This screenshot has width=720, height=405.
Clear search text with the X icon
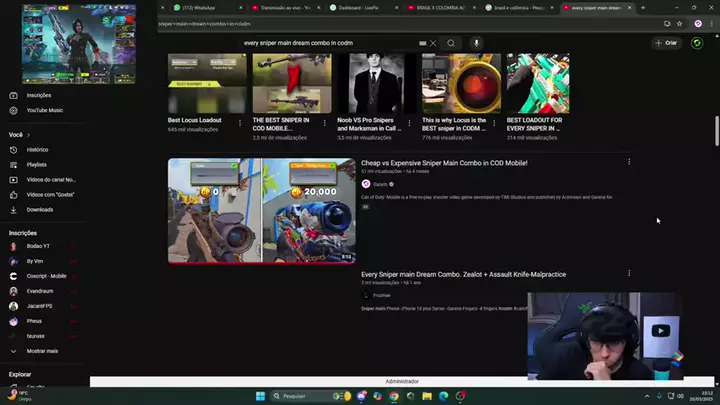(433, 43)
